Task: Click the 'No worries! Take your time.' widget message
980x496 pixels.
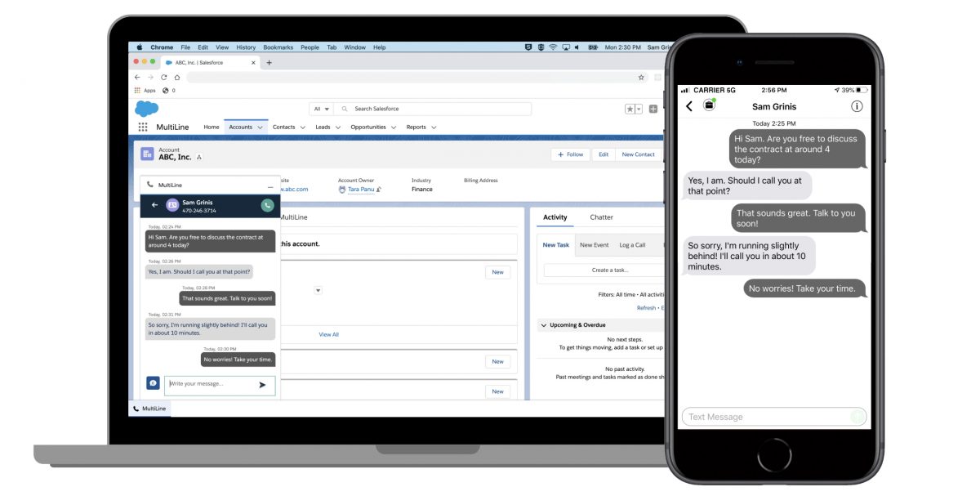Action: pyautogui.click(x=238, y=359)
